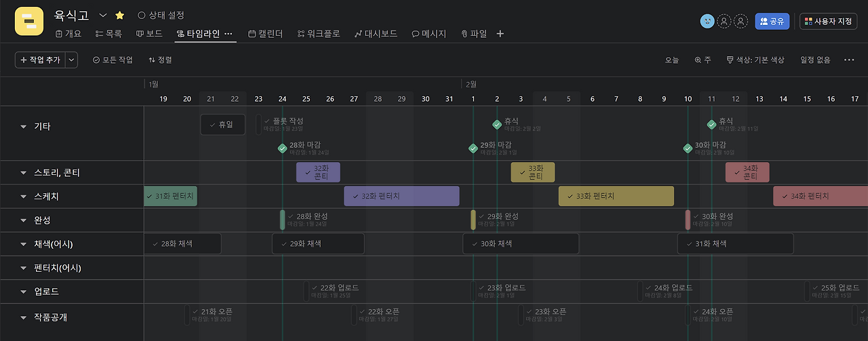
Task: Click the 공유 share button
Action: pos(772,21)
